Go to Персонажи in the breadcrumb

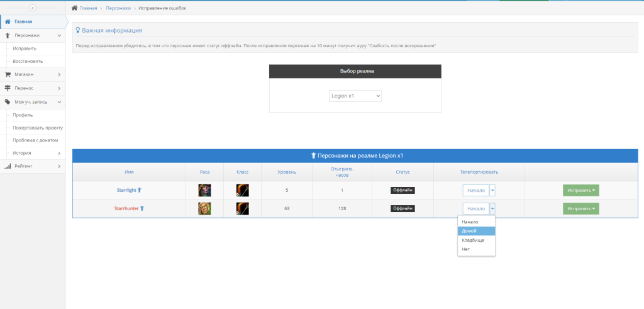(x=118, y=8)
